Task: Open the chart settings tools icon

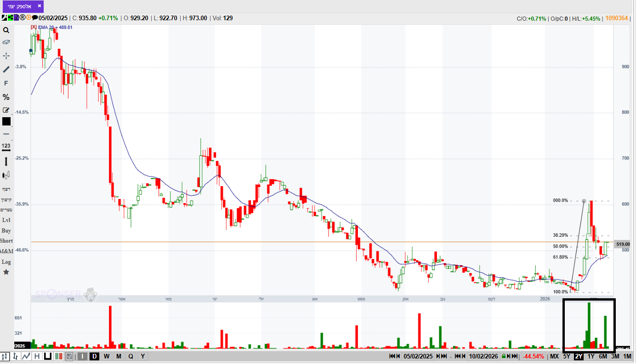Action: 4,18
